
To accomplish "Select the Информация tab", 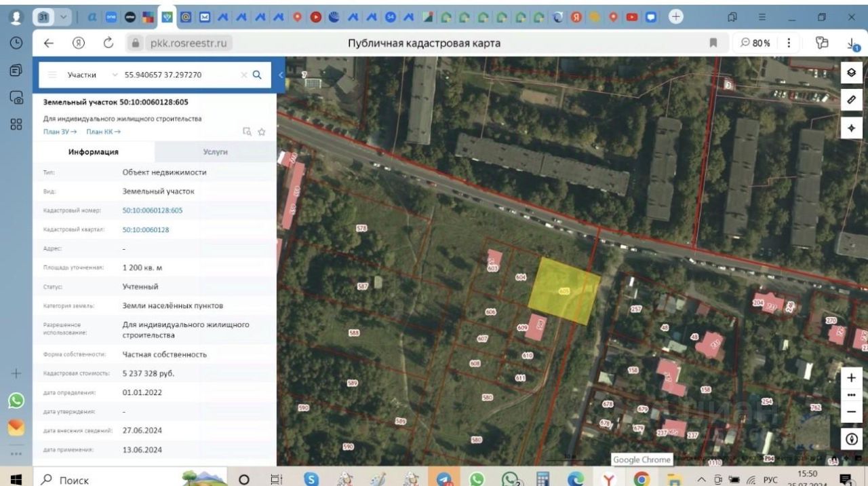I will click(x=94, y=152).
